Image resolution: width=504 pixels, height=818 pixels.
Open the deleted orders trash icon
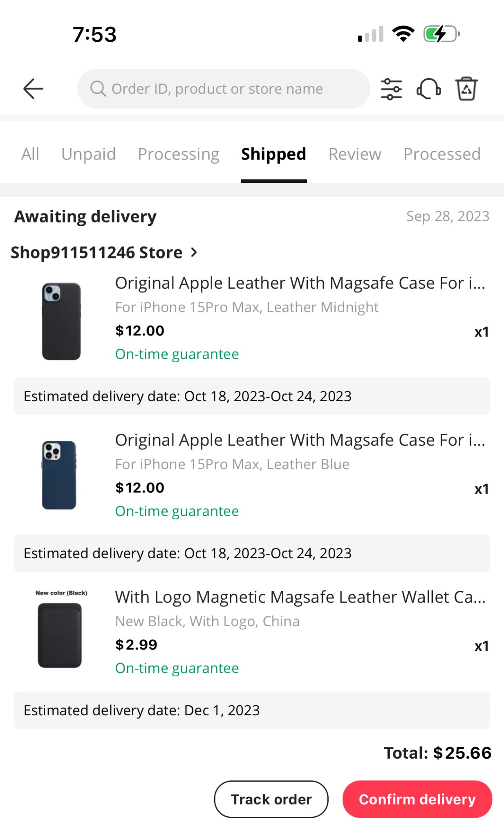466,89
